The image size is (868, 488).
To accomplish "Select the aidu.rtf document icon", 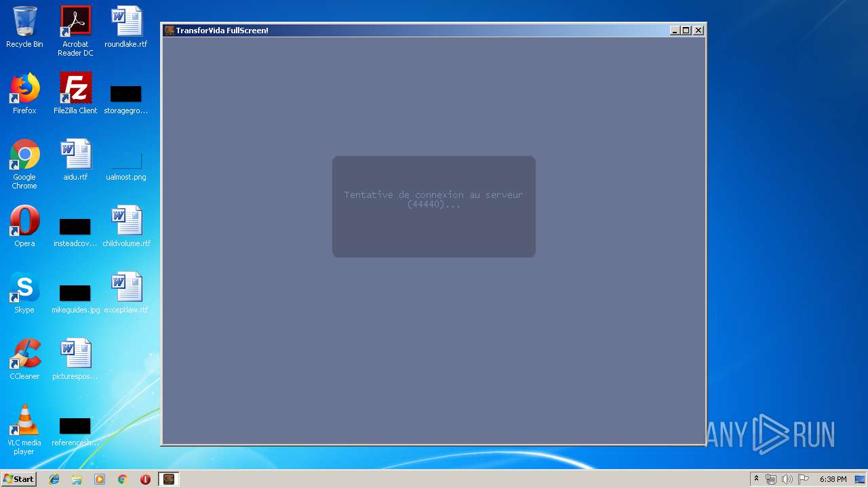I will click(x=75, y=160).
